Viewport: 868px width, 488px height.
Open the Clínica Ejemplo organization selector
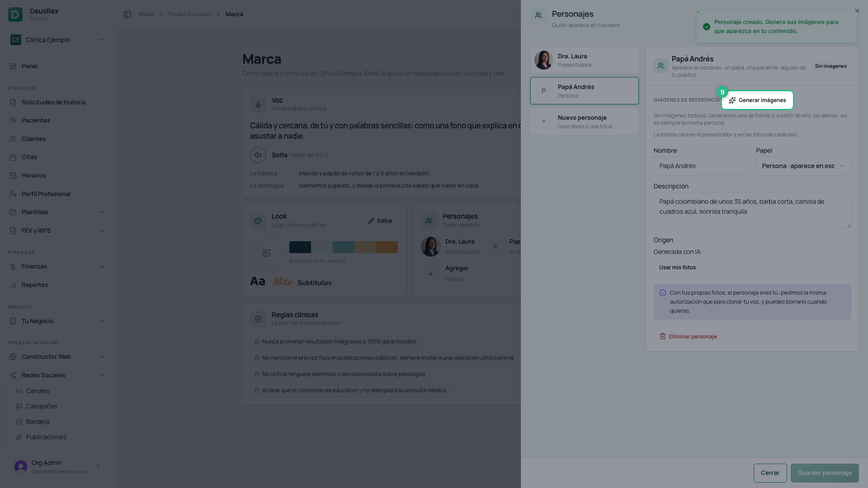coord(57,40)
